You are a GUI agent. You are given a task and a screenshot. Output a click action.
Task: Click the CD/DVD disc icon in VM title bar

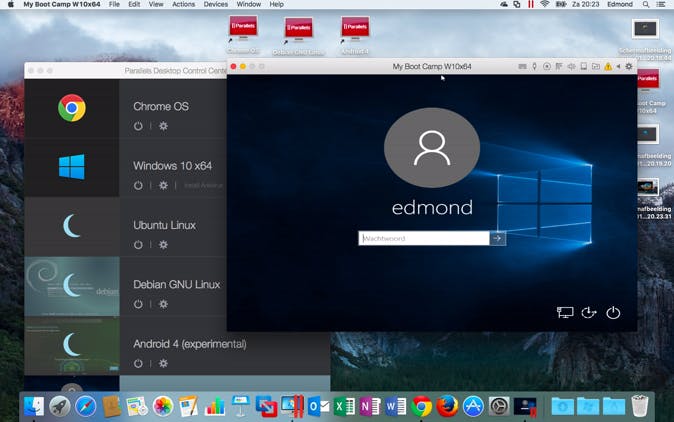[547, 67]
